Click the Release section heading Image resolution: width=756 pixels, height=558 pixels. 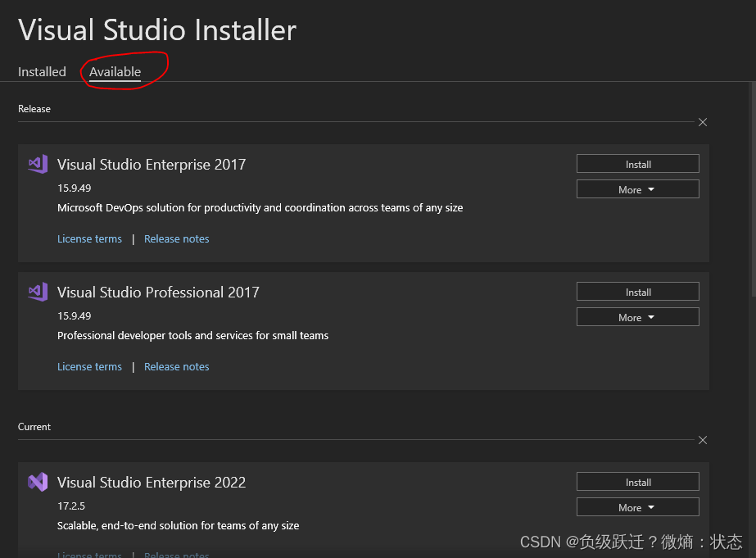[x=34, y=109]
